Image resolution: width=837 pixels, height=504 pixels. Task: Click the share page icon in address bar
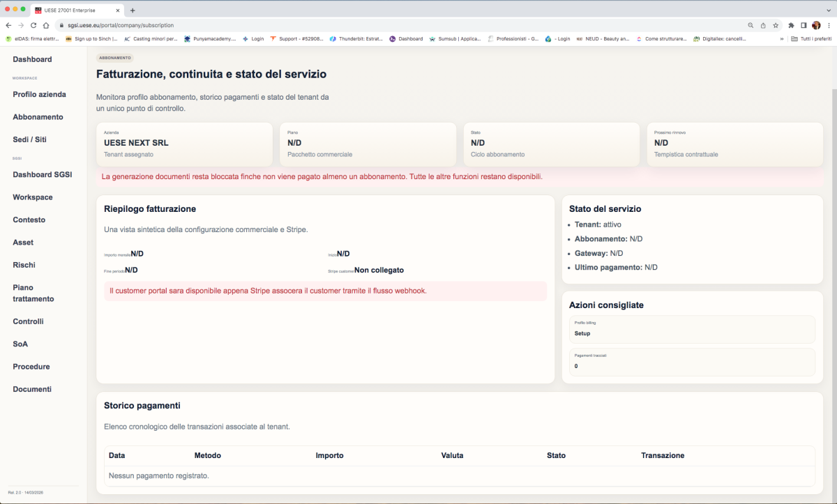click(x=763, y=25)
